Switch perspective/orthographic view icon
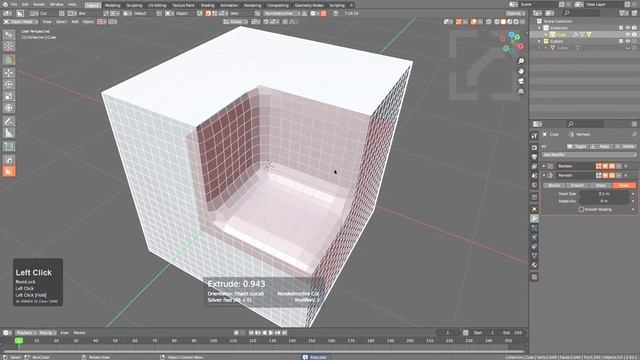The image size is (640, 360). coord(521,91)
